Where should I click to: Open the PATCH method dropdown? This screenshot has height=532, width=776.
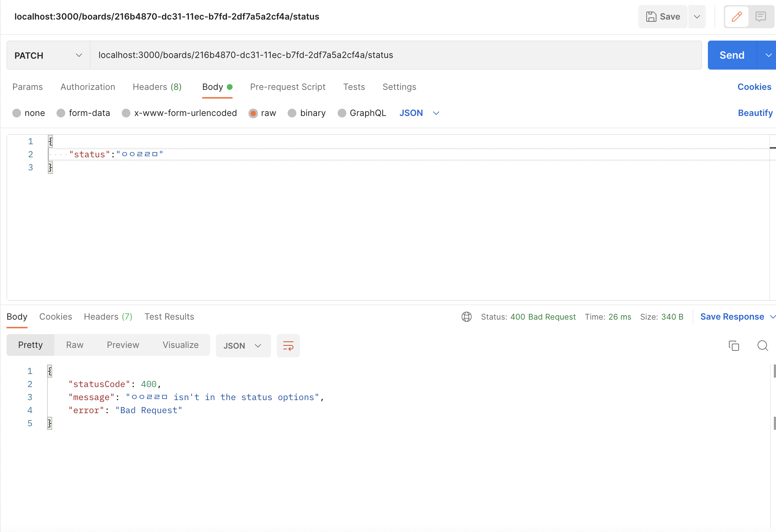(x=48, y=55)
